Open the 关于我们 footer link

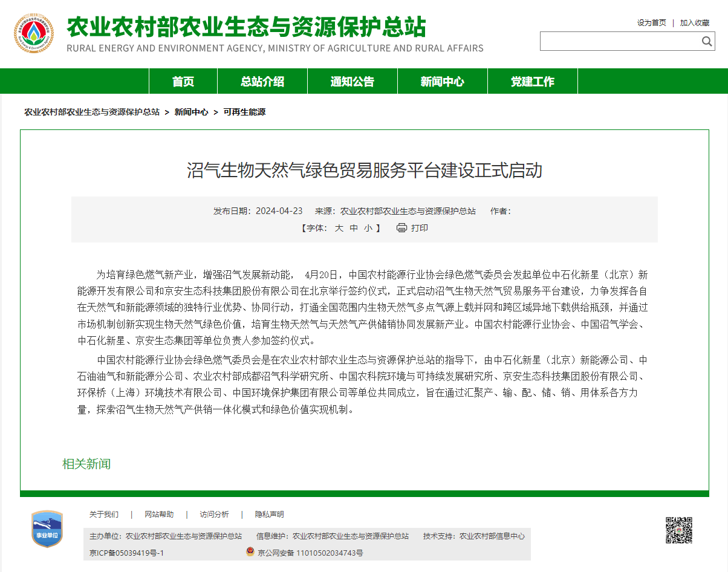click(x=104, y=515)
